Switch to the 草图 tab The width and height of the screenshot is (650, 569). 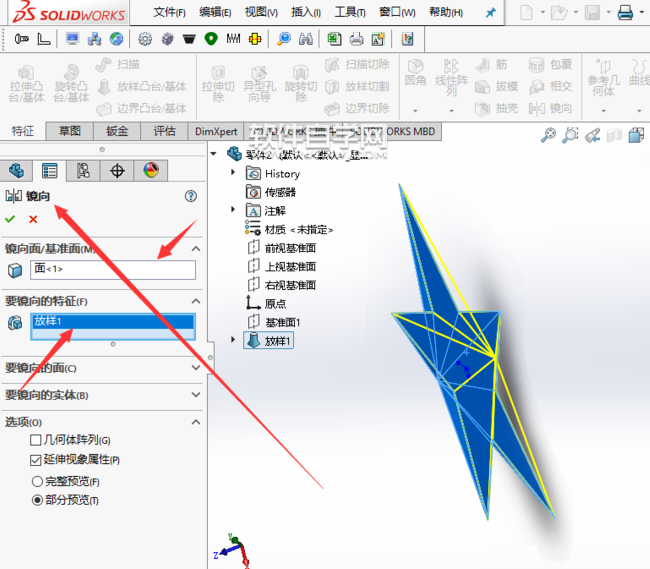point(70,131)
